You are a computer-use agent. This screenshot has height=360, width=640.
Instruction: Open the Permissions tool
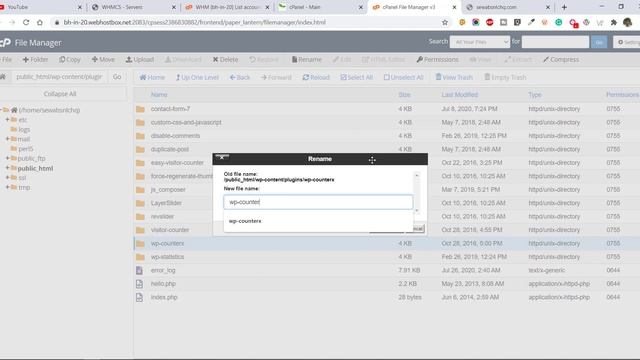click(438, 60)
